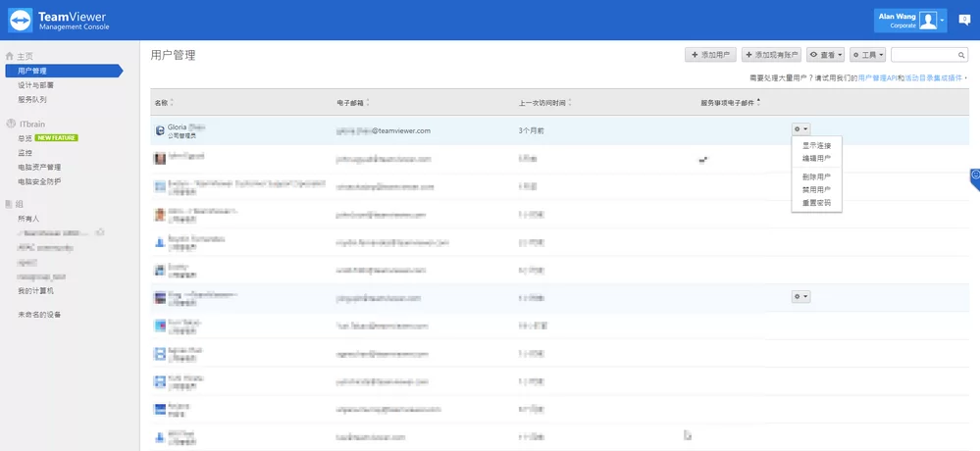The height and width of the screenshot is (451, 980).
Task: Select 重置密码 menu entry
Action: 816,203
